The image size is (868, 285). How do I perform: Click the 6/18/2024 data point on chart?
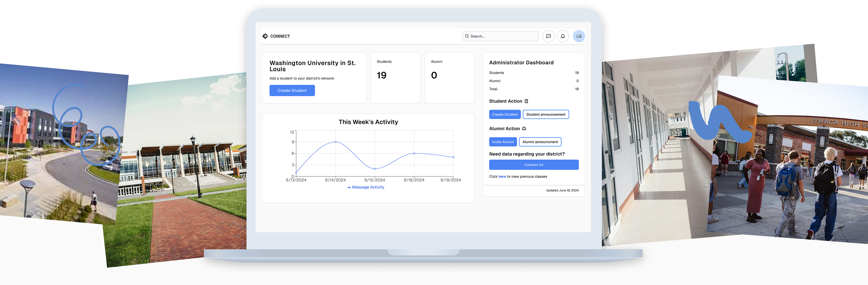[414, 153]
